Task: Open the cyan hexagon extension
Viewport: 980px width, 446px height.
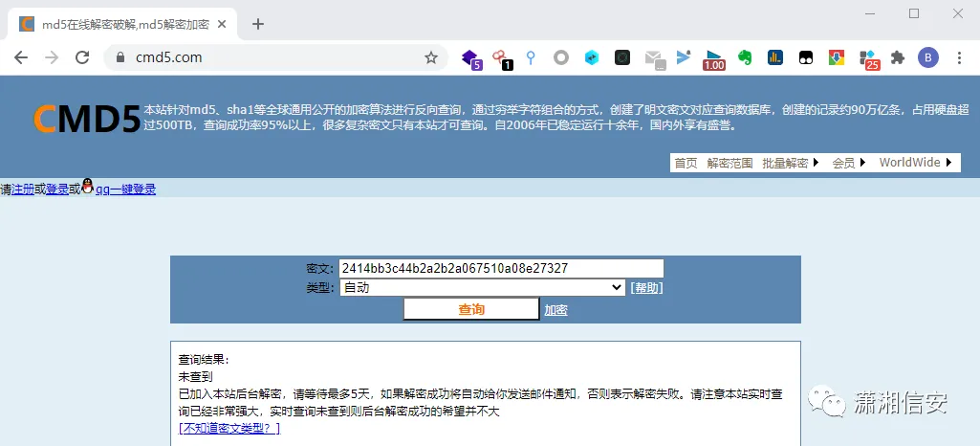Action: pos(591,58)
